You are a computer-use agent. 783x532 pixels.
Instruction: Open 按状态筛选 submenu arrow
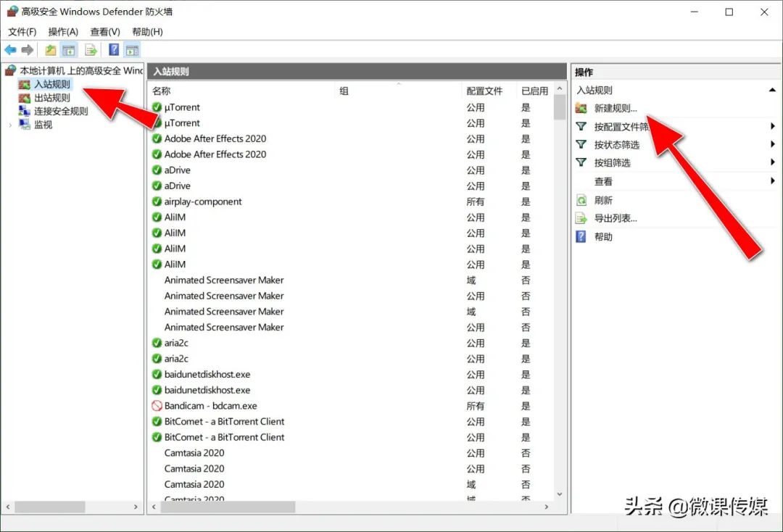click(x=773, y=144)
